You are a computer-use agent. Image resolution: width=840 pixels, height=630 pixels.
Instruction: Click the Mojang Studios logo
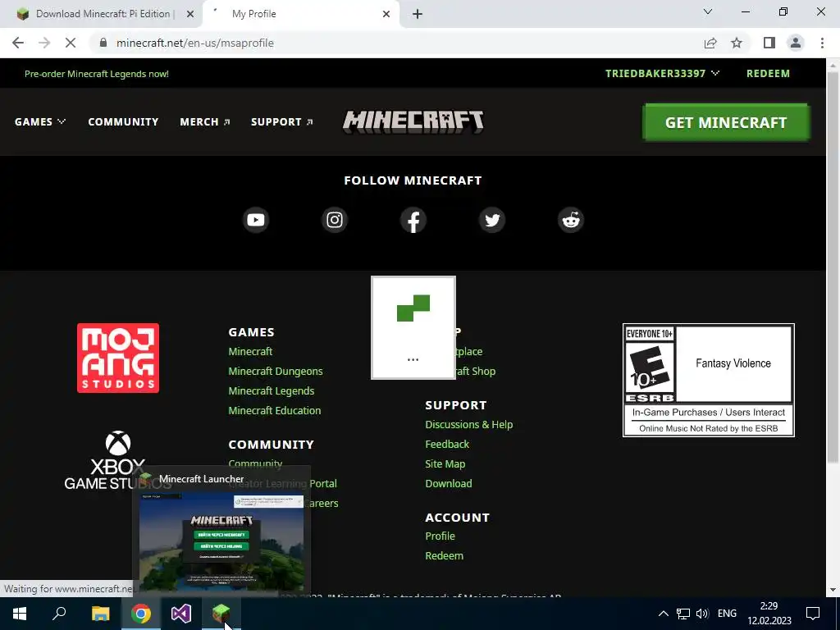(x=118, y=358)
